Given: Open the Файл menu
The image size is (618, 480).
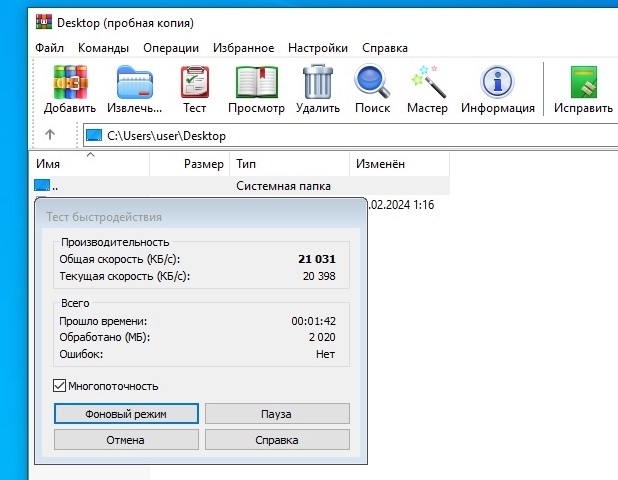Looking at the screenshot, I should pyautogui.click(x=49, y=47).
